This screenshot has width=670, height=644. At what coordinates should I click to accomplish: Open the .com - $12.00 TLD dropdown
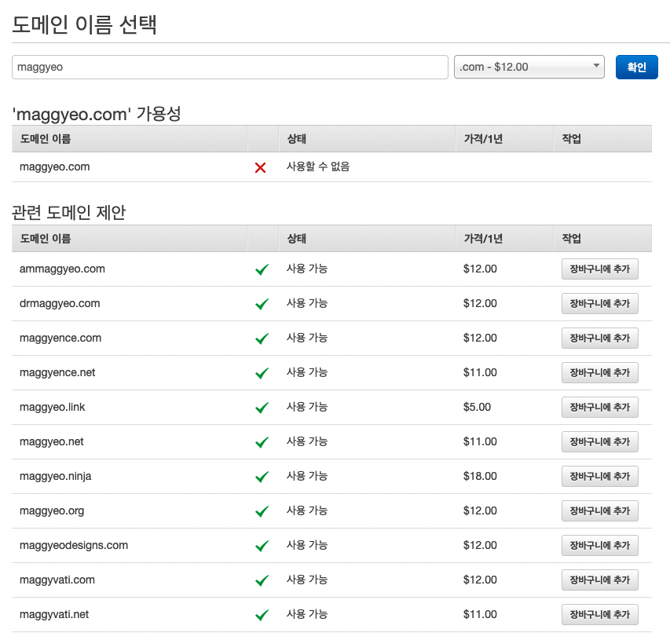529,68
